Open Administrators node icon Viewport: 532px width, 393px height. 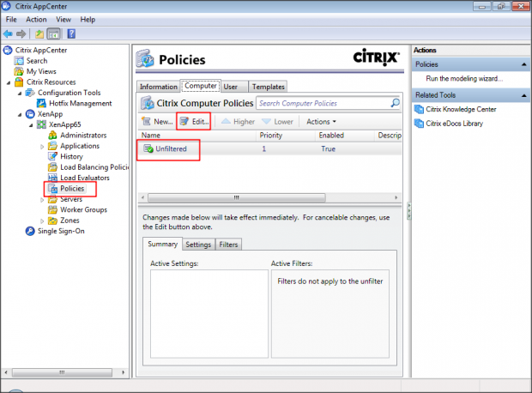(52, 136)
